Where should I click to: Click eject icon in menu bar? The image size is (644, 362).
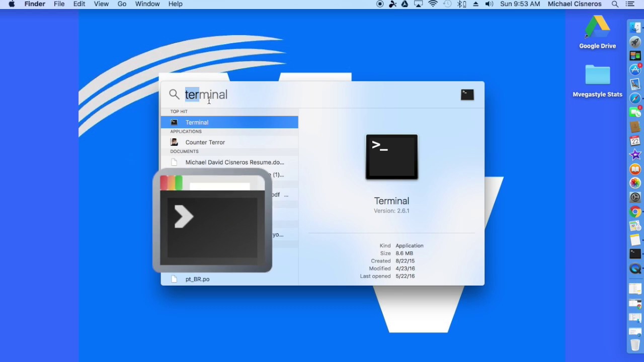pyautogui.click(x=475, y=4)
